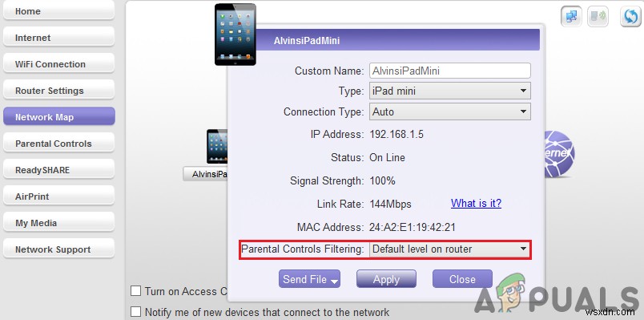Viewport: 644px width, 320px height.
Task: Open WiFi Connection section
Action: click(x=58, y=63)
